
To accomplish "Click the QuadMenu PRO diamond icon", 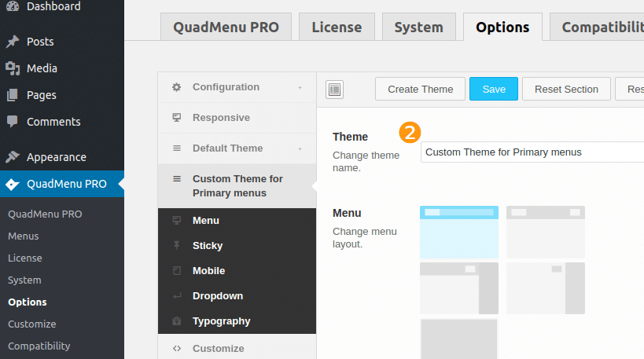I will [13, 184].
